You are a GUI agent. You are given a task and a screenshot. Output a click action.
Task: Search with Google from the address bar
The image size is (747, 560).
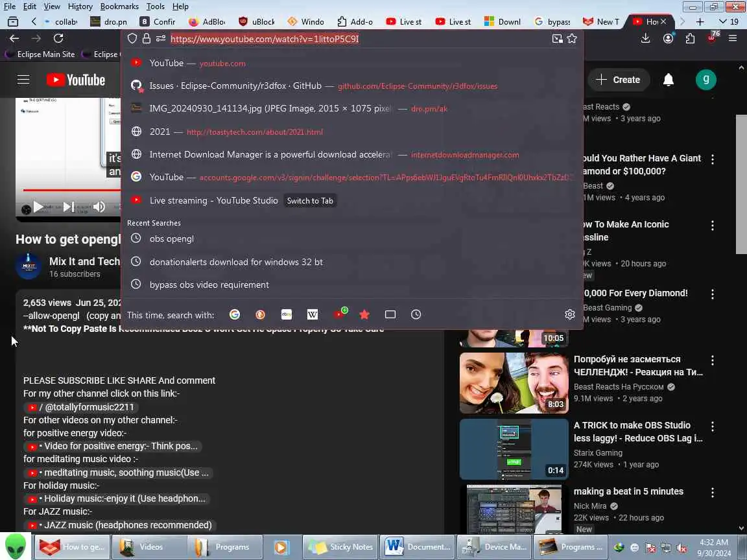point(234,314)
